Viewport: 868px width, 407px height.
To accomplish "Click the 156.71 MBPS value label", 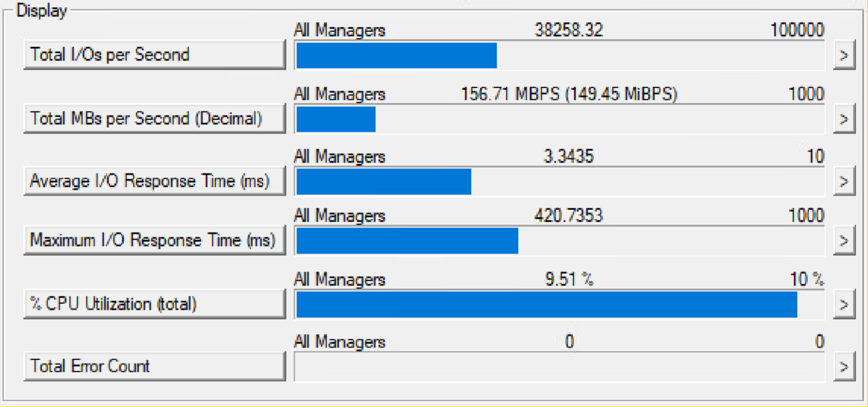I will coord(569,94).
